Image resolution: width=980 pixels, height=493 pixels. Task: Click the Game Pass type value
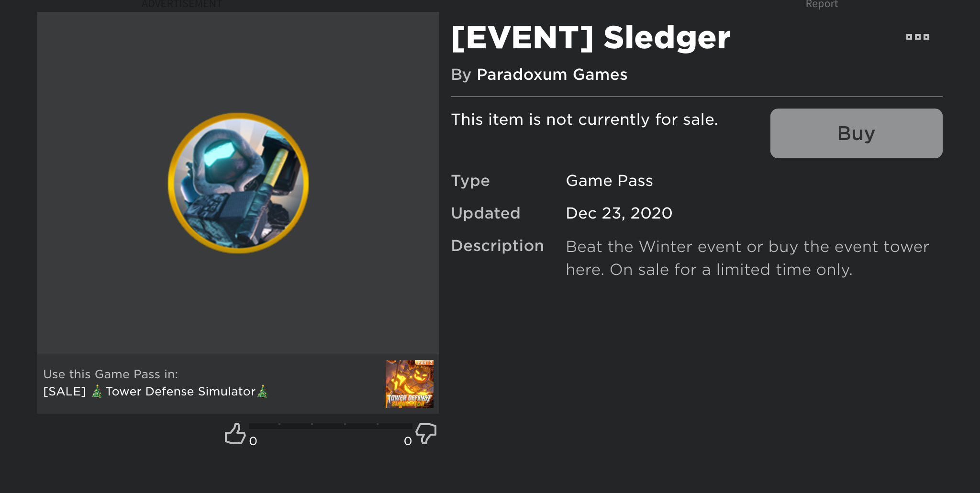pyautogui.click(x=609, y=181)
